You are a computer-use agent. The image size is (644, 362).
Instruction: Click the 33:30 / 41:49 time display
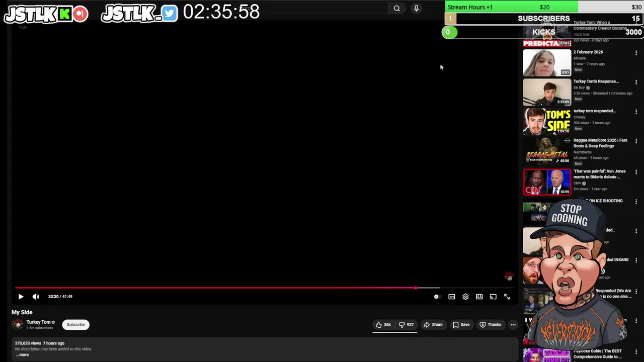point(60,297)
